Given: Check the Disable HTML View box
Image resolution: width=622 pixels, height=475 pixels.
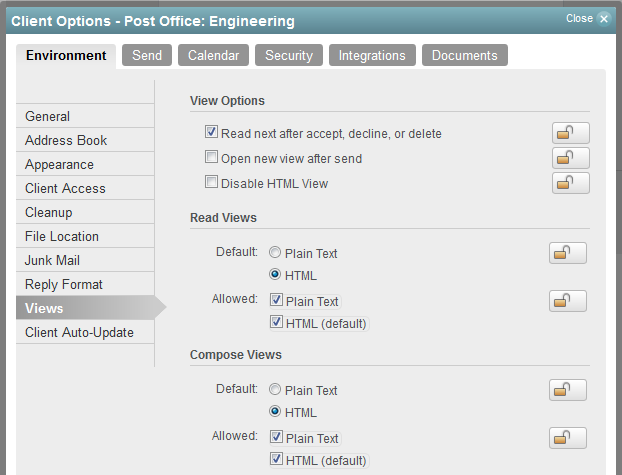Looking at the screenshot, I should 212,183.
